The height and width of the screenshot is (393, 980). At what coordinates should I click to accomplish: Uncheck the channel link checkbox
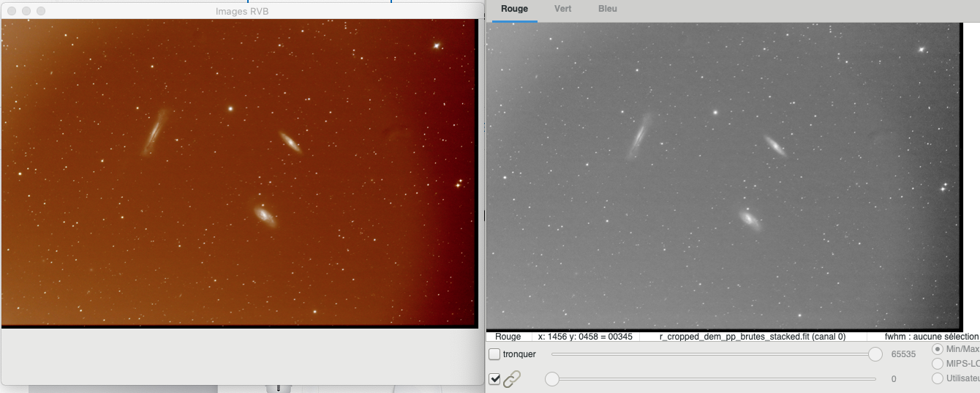click(495, 379)
